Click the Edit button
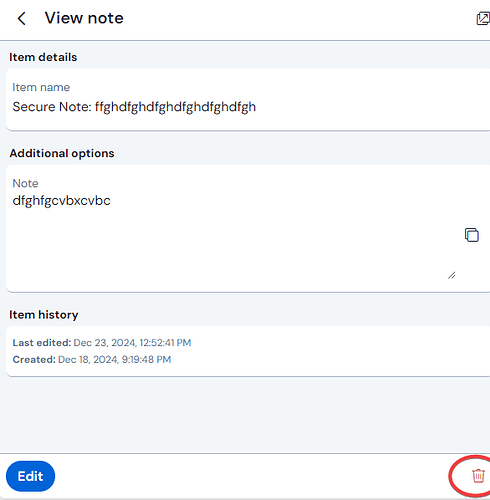This screenshot has height=500, width=490. [x=30, y=476]
